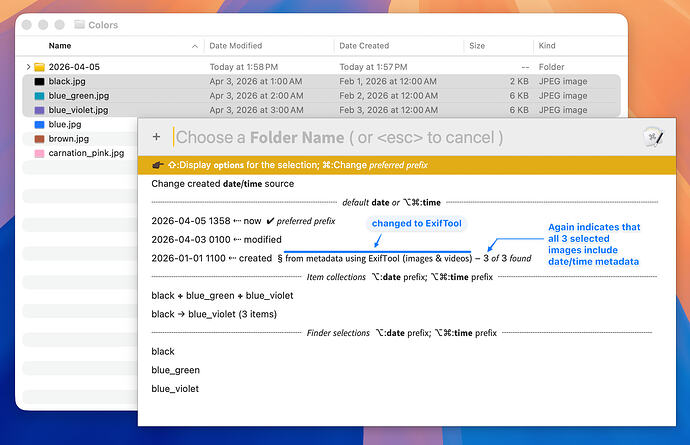Choose the 'blue_green' Finder selection name
690x445 pixels.
176,370
